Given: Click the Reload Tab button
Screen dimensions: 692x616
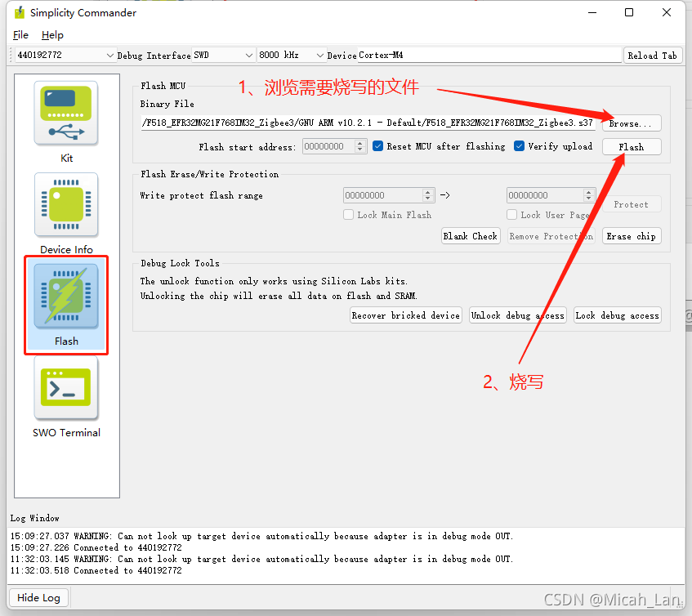Looking at the screenshot, I should [x=652, y=56].
